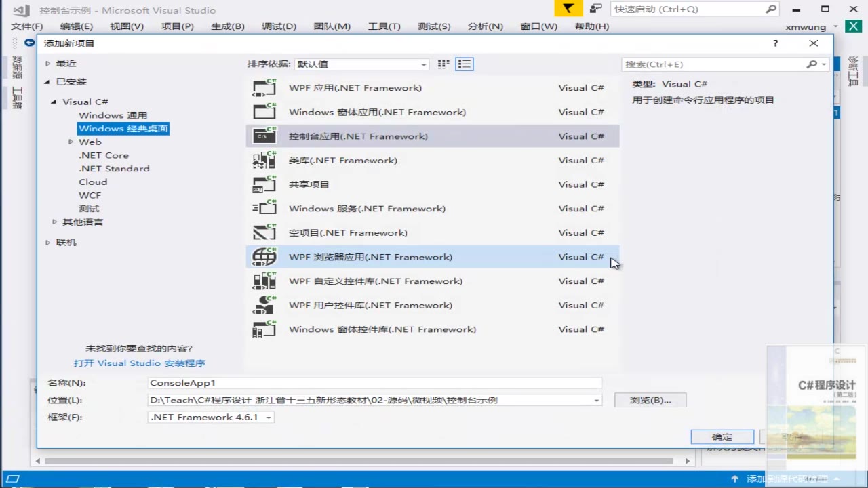The height and width of the screenshot is (488, 868).
Task: Open the 位置 path dropdown arrow
Action: coord(597,401)
